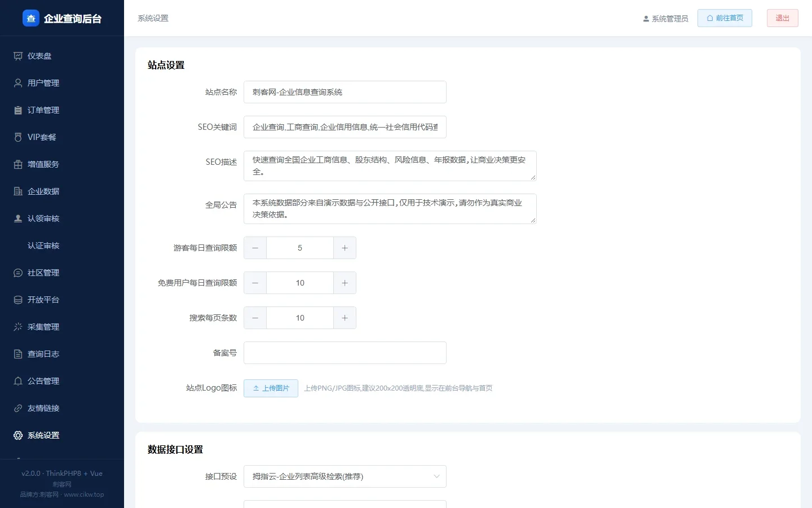812x508 pixels.
Task: Increase 游客每日查询限额 with plus button
Action: 345,248
